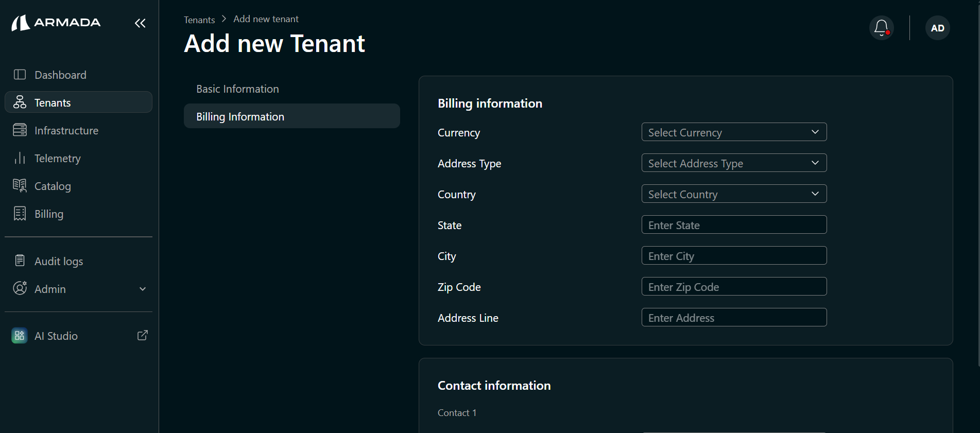
Task: Focus the Enter Zip Code field
Action: click(734, 287)
